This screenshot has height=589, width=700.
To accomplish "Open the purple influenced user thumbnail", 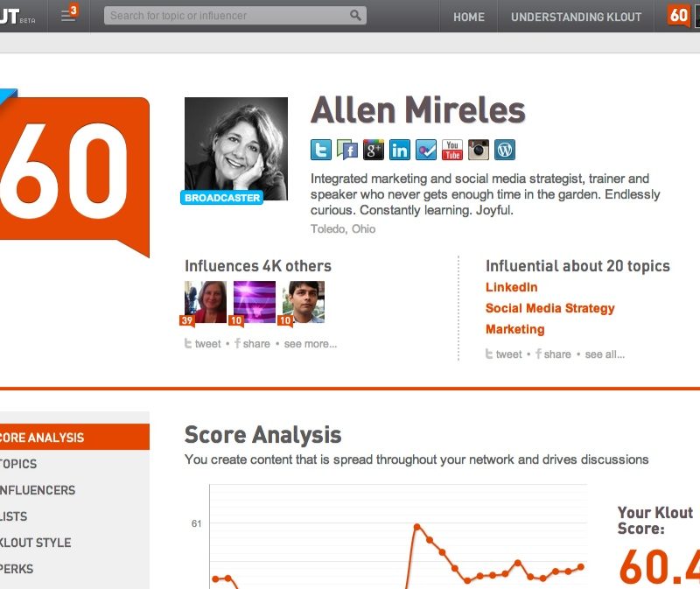I will click(255, 302).
